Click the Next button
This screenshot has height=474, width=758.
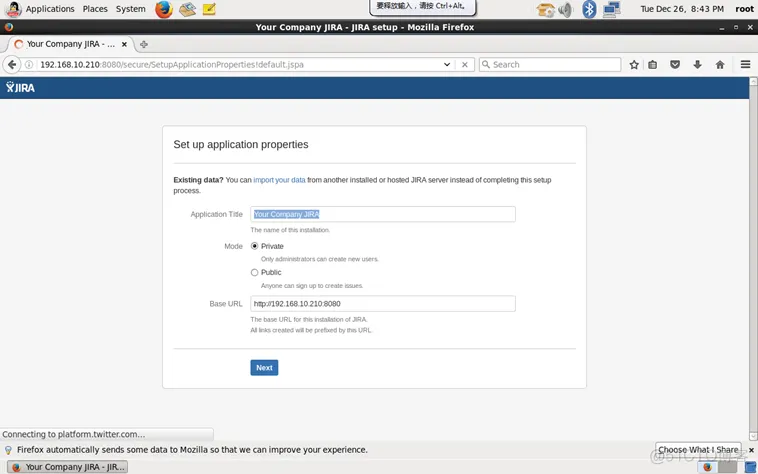click(x=264, y=368)
